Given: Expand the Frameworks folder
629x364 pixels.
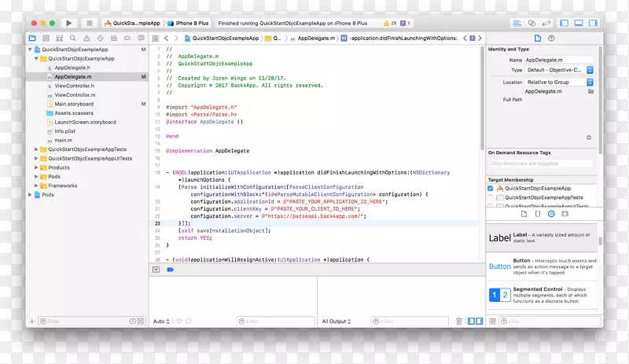Looking at the screenshot, I should click(x=36, y=186).
